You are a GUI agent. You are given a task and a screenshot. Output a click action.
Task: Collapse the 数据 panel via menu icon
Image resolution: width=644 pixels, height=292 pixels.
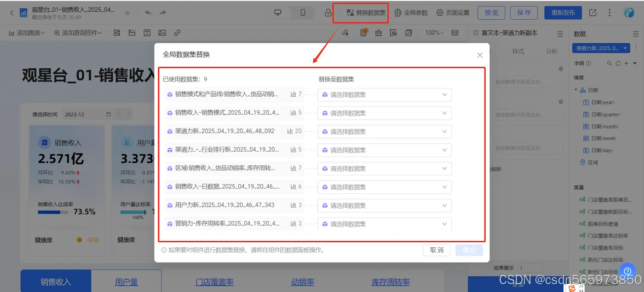[636, 34]
